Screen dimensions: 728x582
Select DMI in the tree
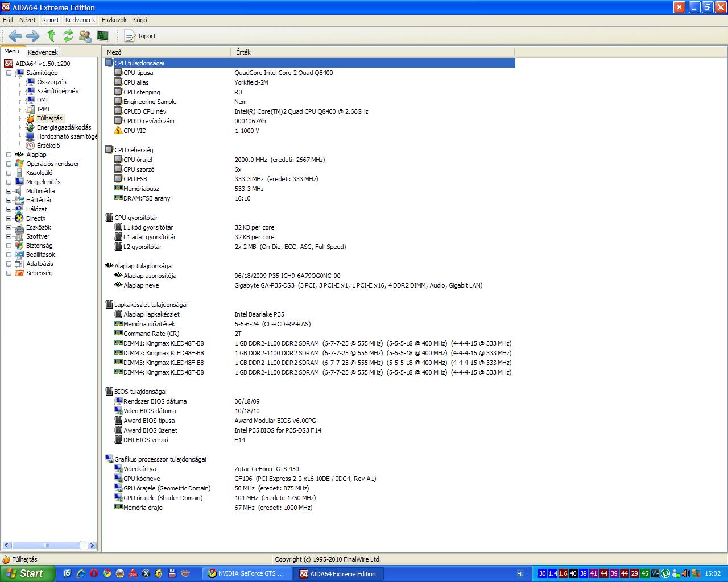42,100
